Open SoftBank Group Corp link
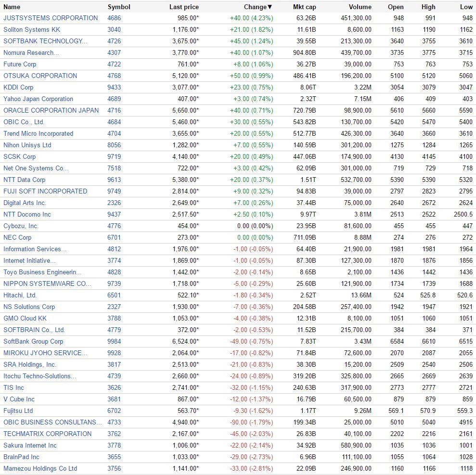The height and width of the screenshot is (475, 476). (x=33, y=341)
